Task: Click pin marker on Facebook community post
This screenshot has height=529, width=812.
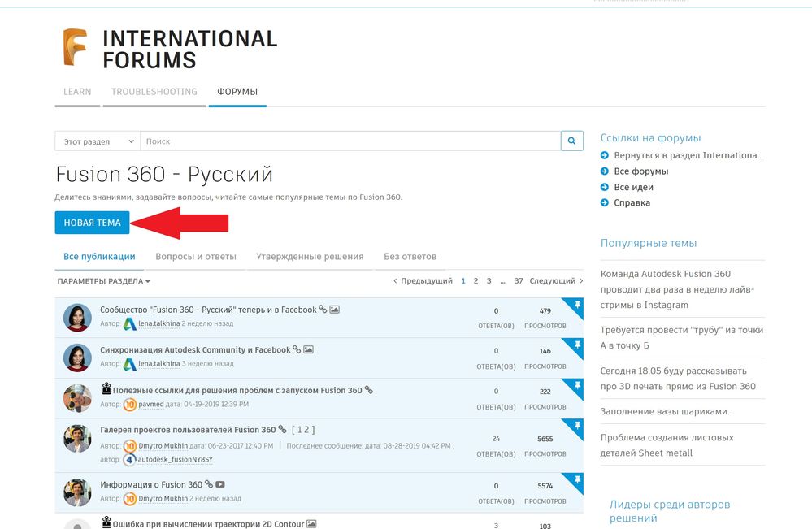Action: click(575, 306)
